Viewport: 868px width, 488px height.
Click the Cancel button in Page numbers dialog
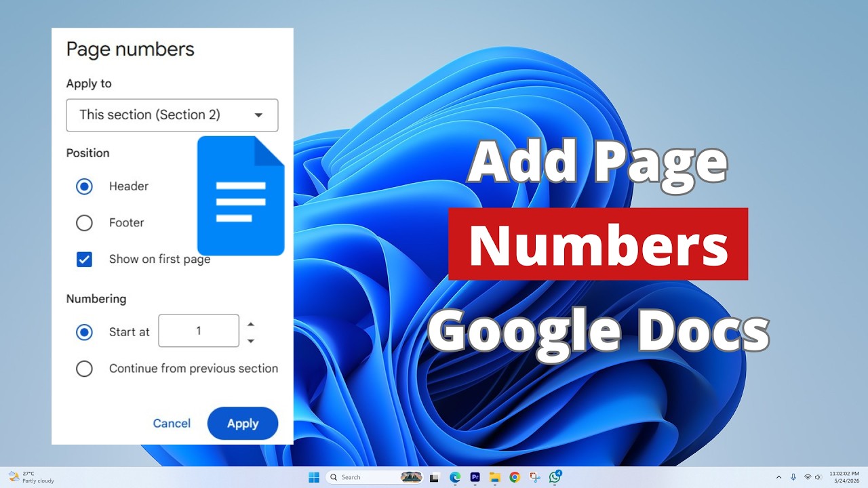click(x=172, y=424)
